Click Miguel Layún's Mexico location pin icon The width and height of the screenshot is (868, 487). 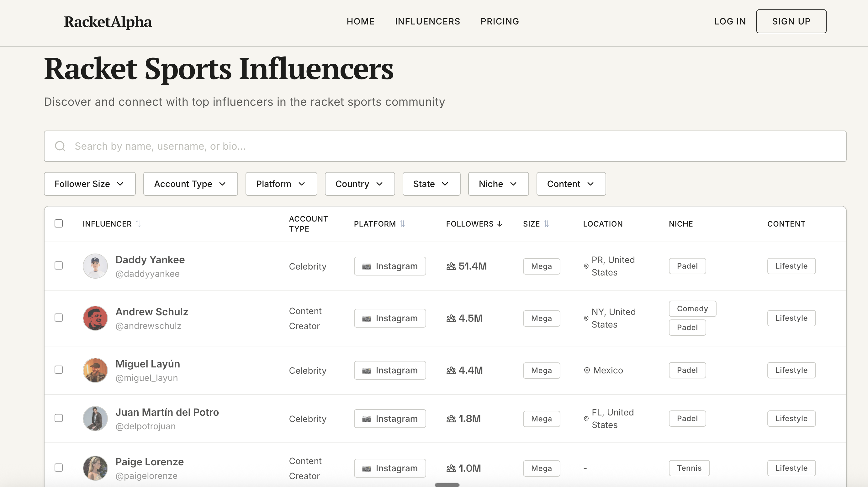(x=587, y=370)
